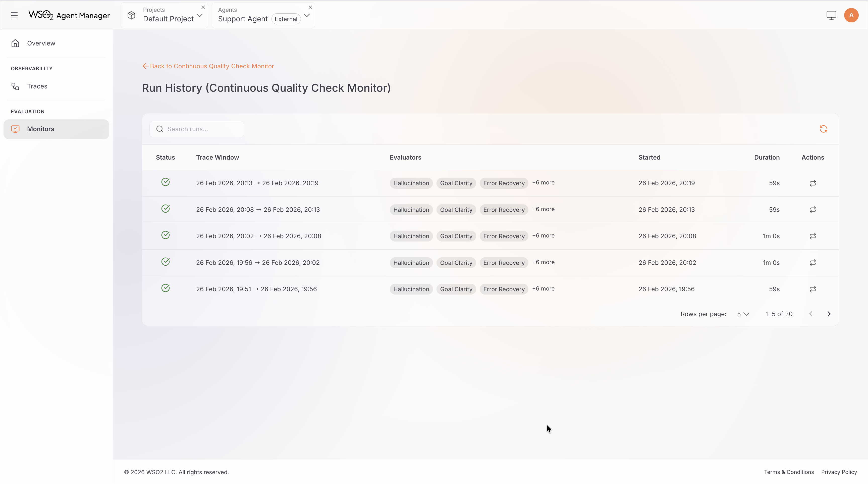This screenshot has width=868, height=484.
Task: Show +6 more evaluators for 19:56 run
Action: click(x=543, y=288)
